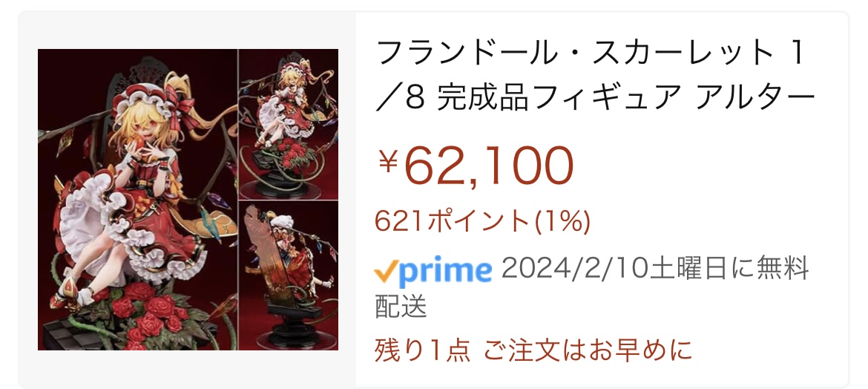Open the upper-right full figure view
This screenshot has width=868, height=389.
(289, 124)
